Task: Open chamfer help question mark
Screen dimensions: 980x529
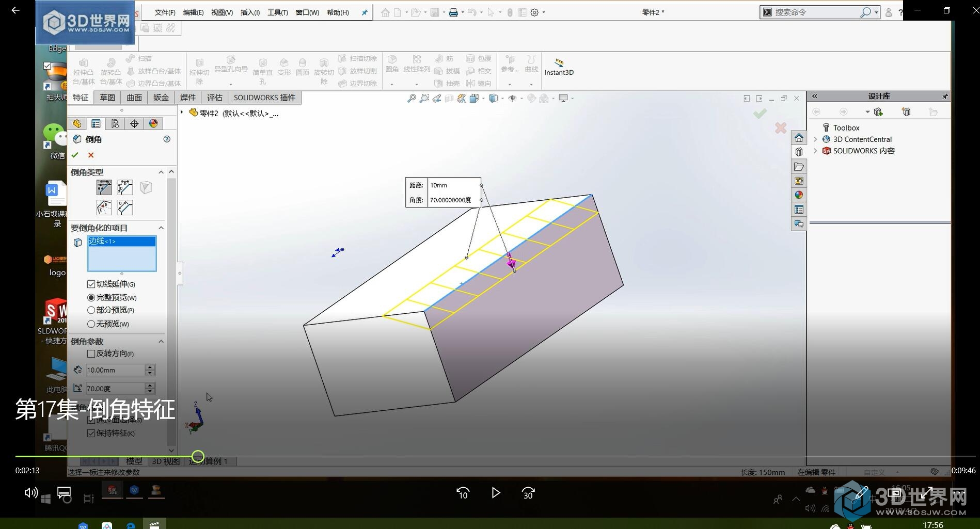Action: (167, 139)
